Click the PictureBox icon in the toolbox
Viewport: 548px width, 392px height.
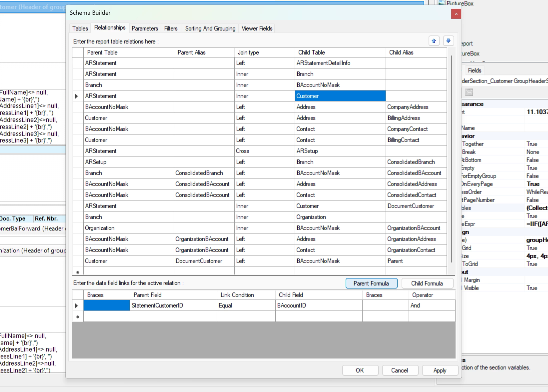pos(442,3)
